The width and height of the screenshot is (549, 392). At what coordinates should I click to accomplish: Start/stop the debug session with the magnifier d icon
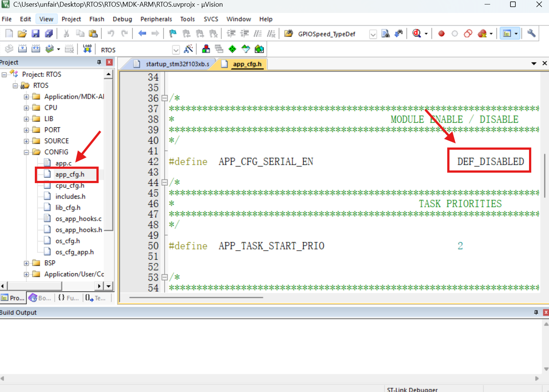tap(417, 34)
